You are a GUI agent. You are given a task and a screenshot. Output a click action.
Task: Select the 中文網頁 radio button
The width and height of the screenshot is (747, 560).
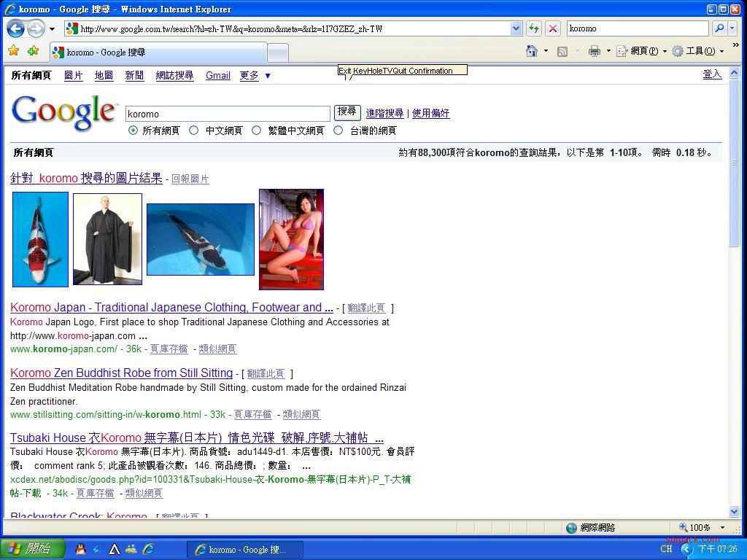193,131
